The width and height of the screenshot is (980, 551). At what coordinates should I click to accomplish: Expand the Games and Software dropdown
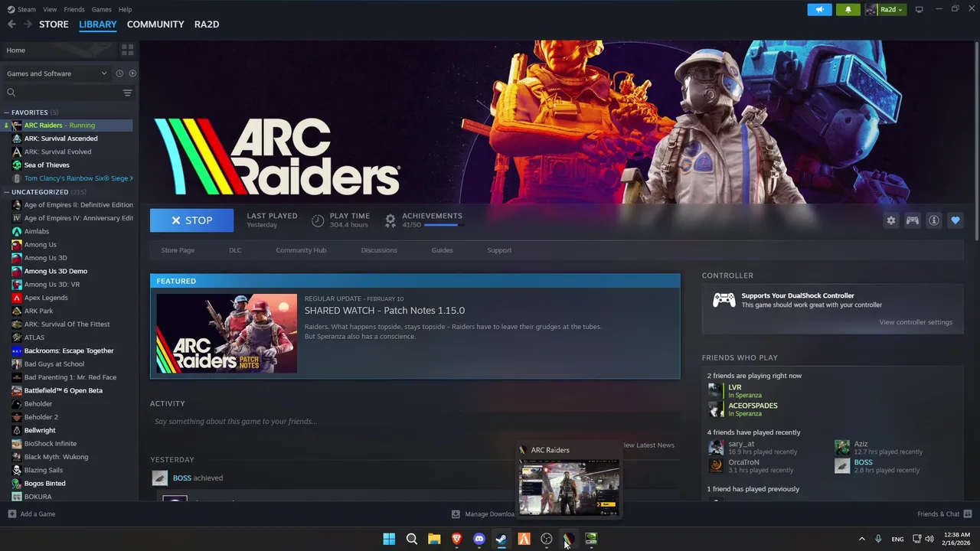(x=57, y=73)
